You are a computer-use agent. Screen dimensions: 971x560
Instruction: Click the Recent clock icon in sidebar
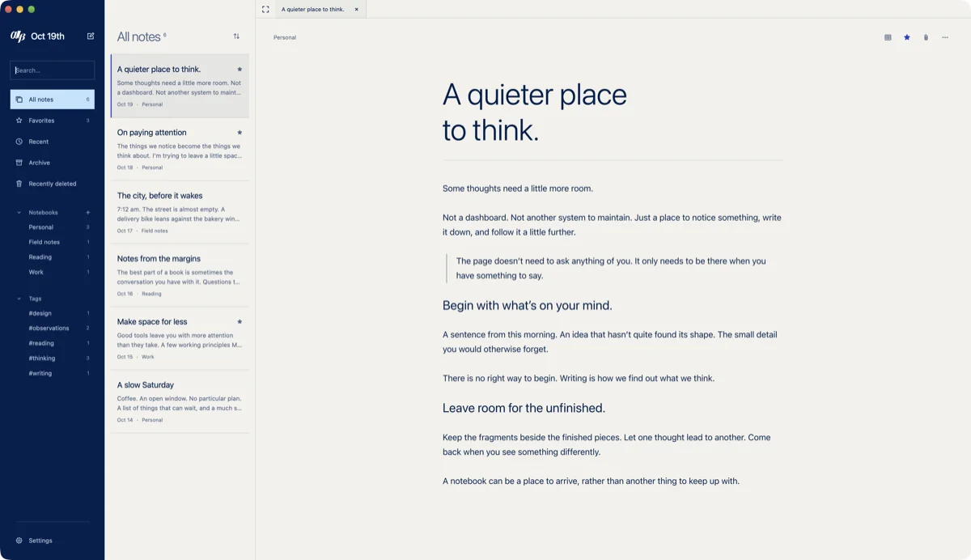19,142
